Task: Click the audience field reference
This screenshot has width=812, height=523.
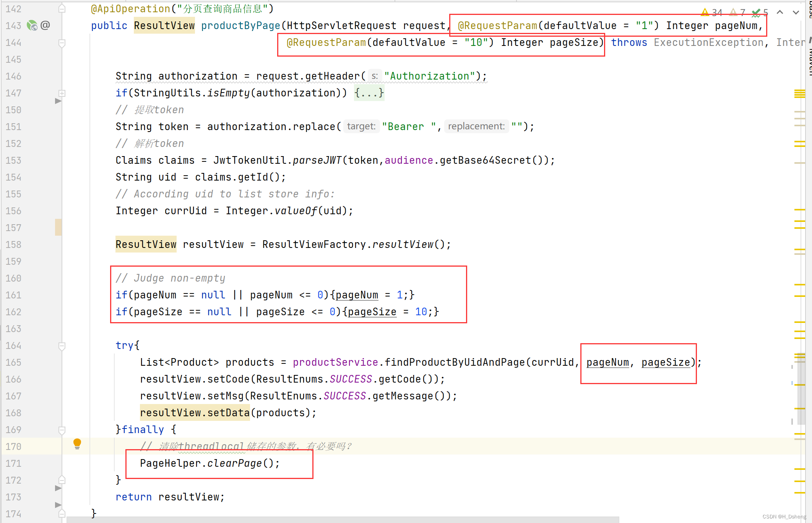Action: pos(409,160)
